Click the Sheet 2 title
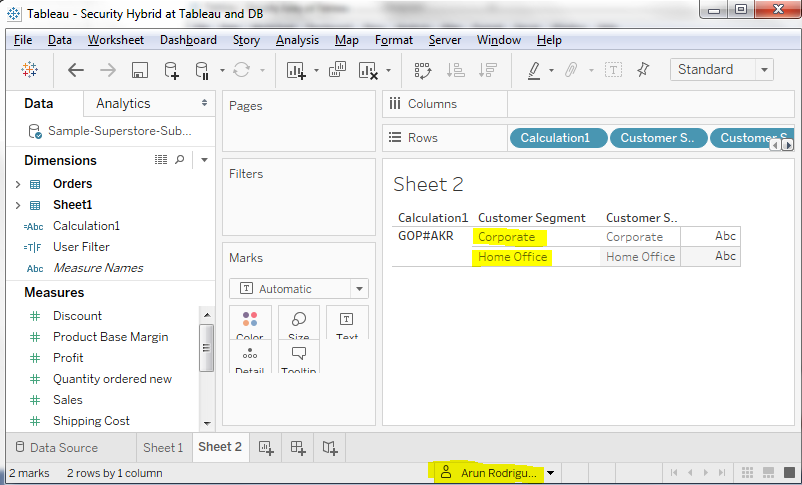 [428, 184]
